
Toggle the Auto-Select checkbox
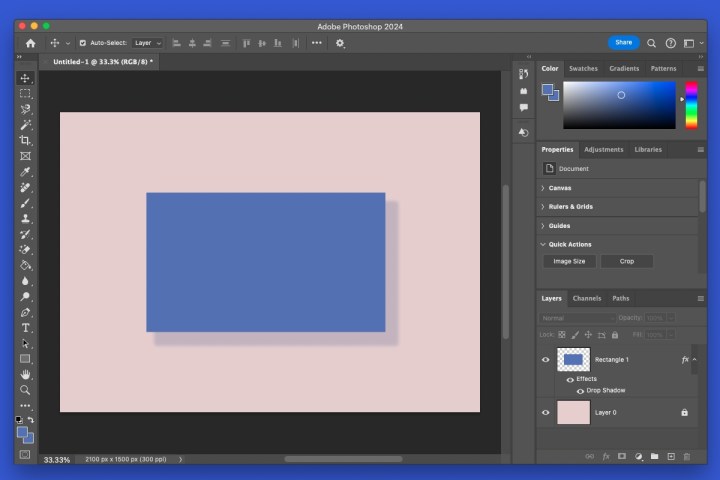[x=82, y=43]
